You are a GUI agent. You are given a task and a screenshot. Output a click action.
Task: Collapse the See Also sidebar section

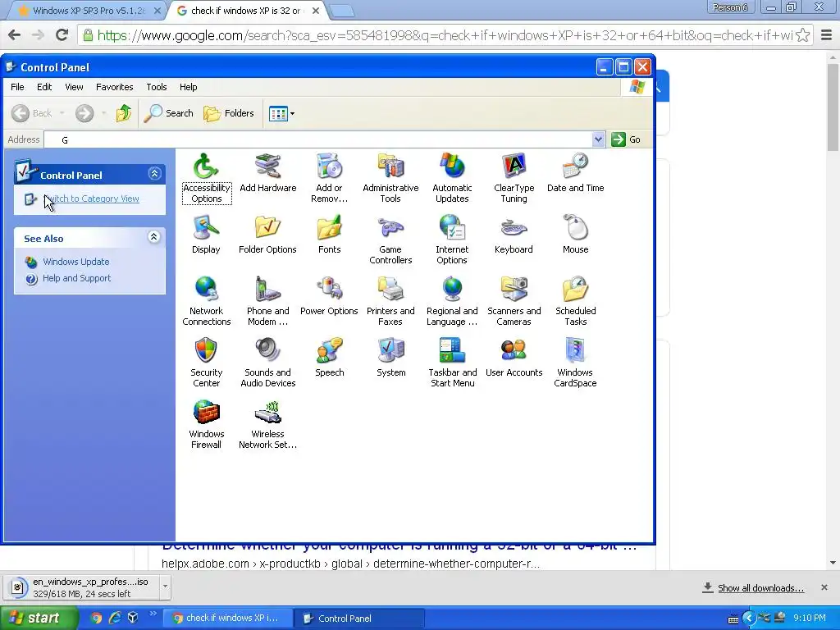153,237
